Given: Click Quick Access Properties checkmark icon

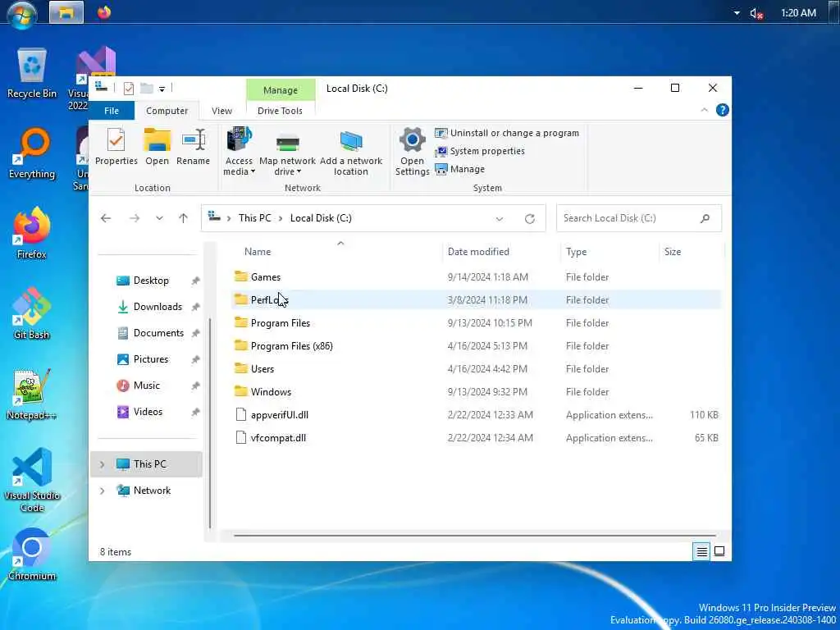Looking at the screenshot, I should (x=128, y=89).
